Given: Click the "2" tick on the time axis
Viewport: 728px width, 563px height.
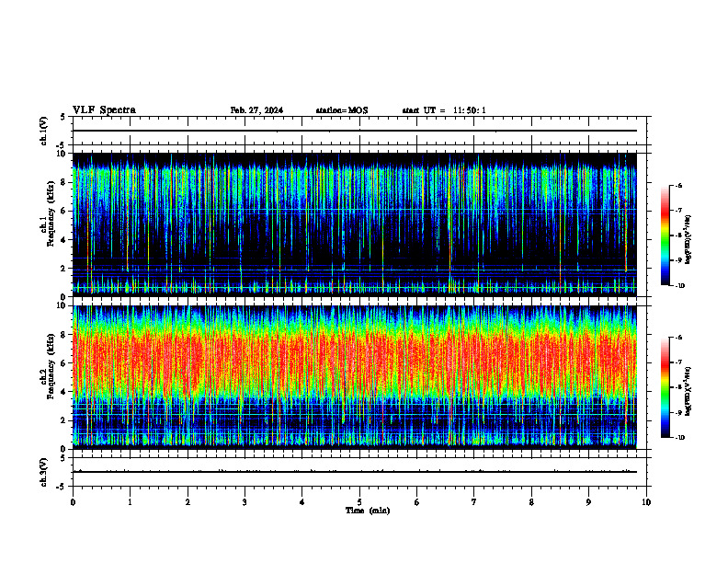Looking at the screenshot, I should pyautogui.click(x=188, y=502).
